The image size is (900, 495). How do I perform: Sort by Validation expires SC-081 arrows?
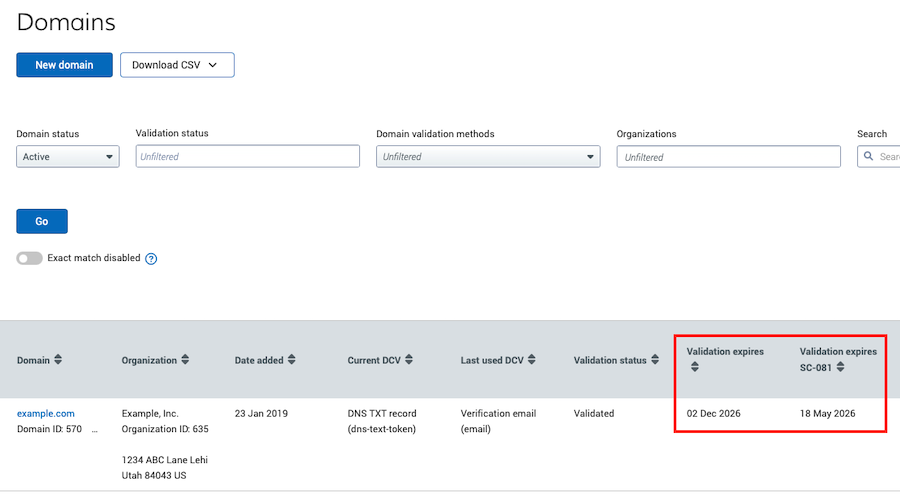coord(840,367)
